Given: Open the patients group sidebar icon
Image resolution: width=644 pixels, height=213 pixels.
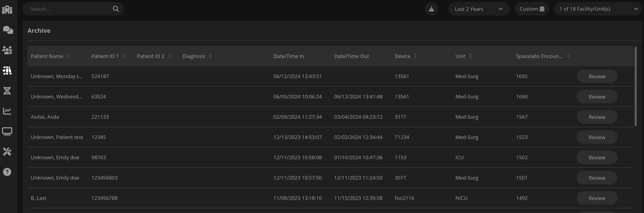Looking at the screenshot, I should [x=7, y=50].
